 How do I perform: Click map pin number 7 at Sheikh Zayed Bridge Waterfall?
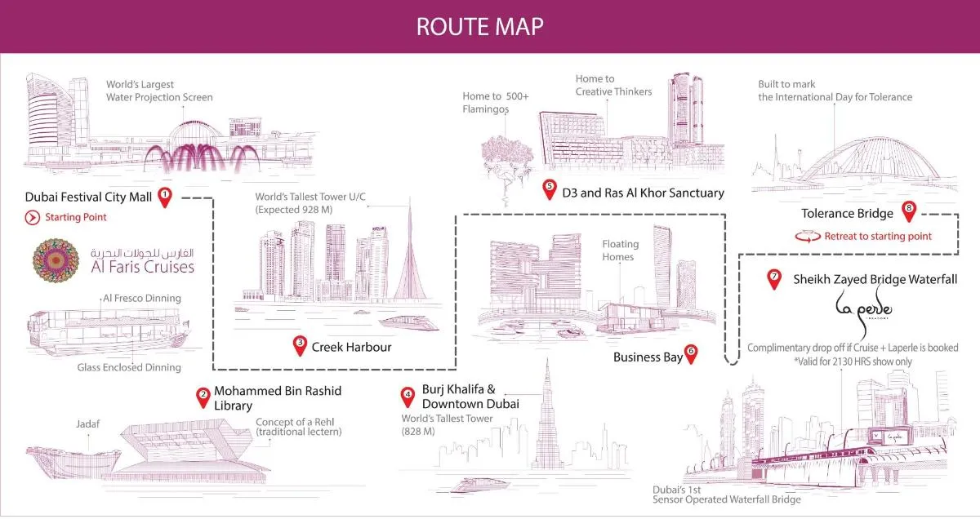pyautogui.click(x=774, y=278)
